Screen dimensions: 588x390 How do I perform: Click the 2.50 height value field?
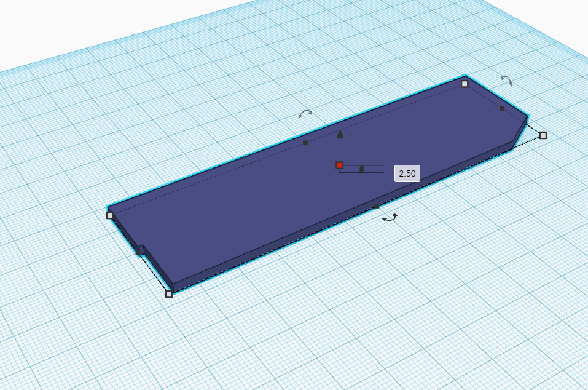406,173
